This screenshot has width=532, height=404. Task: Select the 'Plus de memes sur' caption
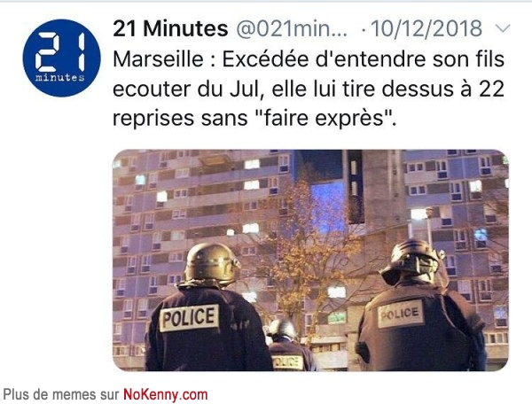click(x=61, y=395)
